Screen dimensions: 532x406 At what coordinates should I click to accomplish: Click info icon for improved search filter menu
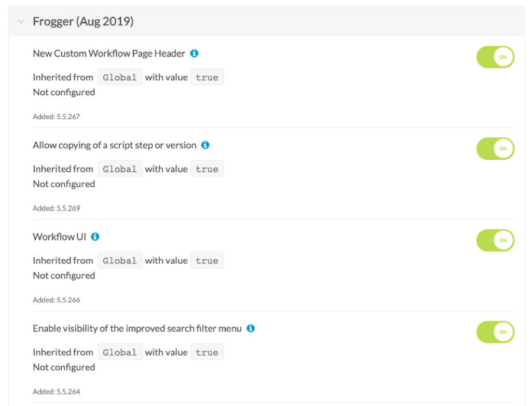250,328
